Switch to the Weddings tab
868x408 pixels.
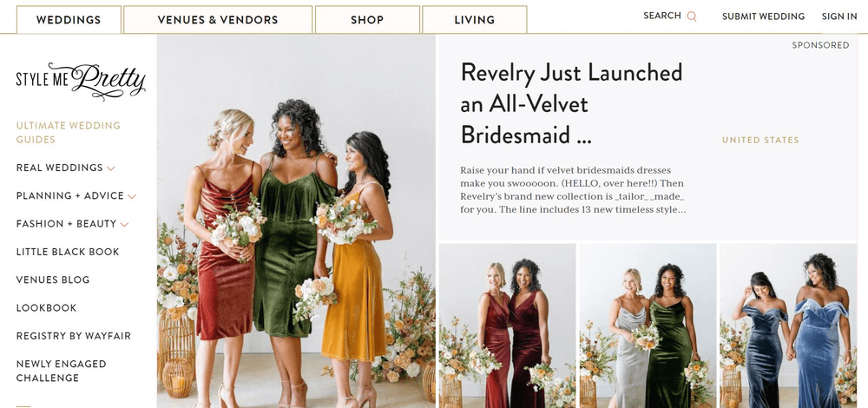pos(69,20)
